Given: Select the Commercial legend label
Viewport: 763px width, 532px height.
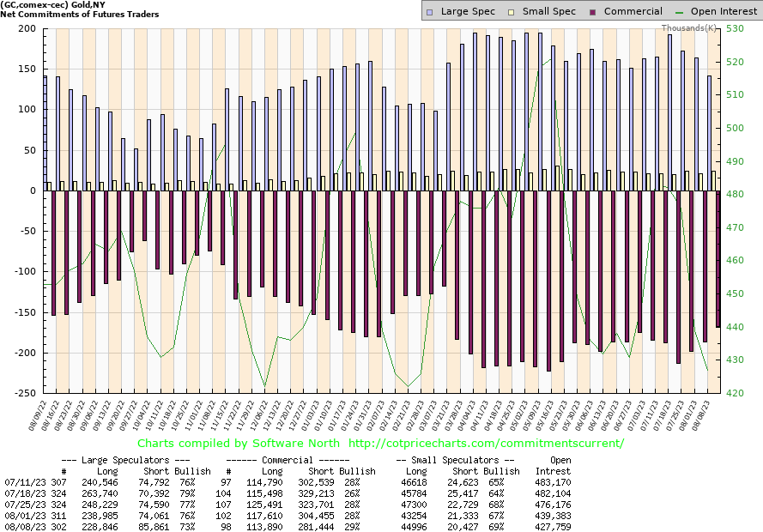Looking at the screenshot, I should 633,12.
